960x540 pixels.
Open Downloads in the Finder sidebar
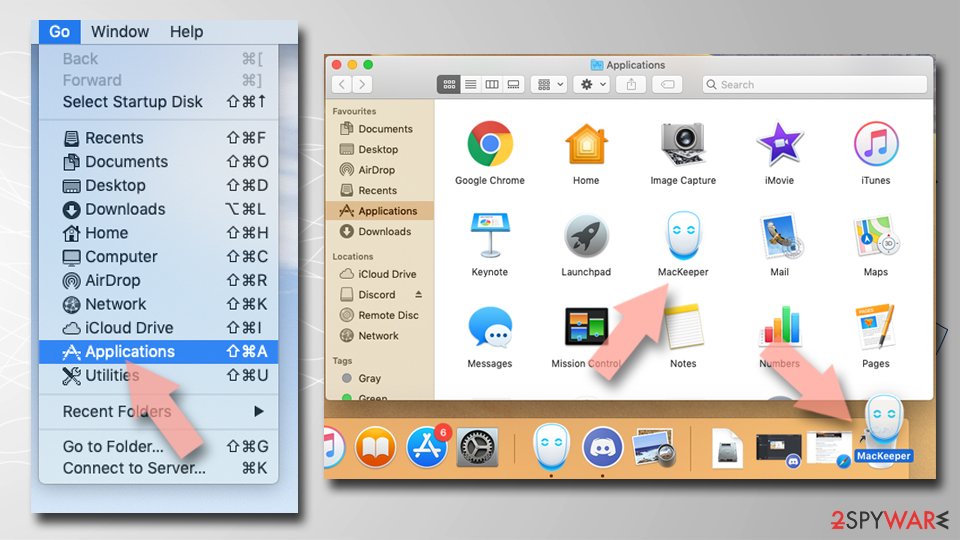coord(380,231)
